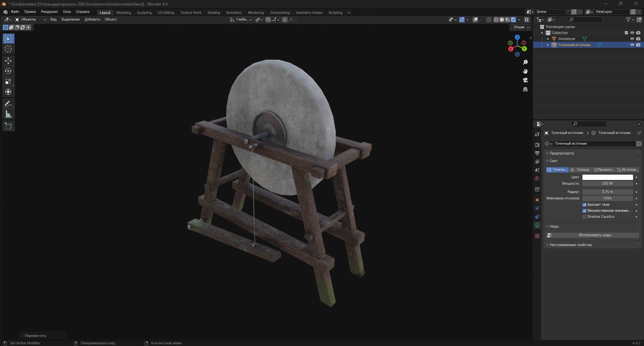Switch to the Shading workspace tab
Screen dimensions: 644x346
pyautogui.click(x=214, y=13)
